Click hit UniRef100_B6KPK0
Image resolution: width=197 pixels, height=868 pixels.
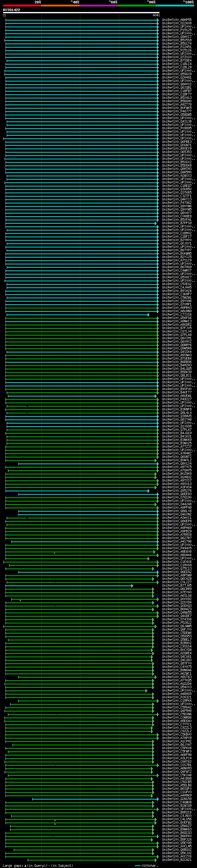(177, 836)
